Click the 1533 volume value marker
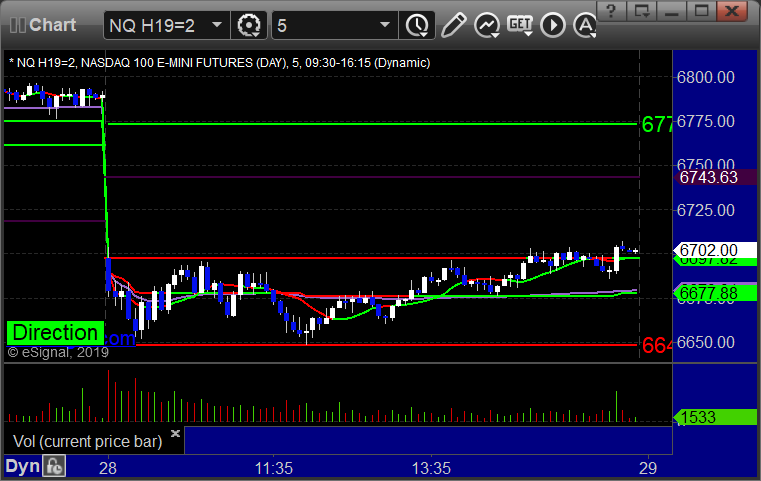761x481 pixels. (715, 417)
